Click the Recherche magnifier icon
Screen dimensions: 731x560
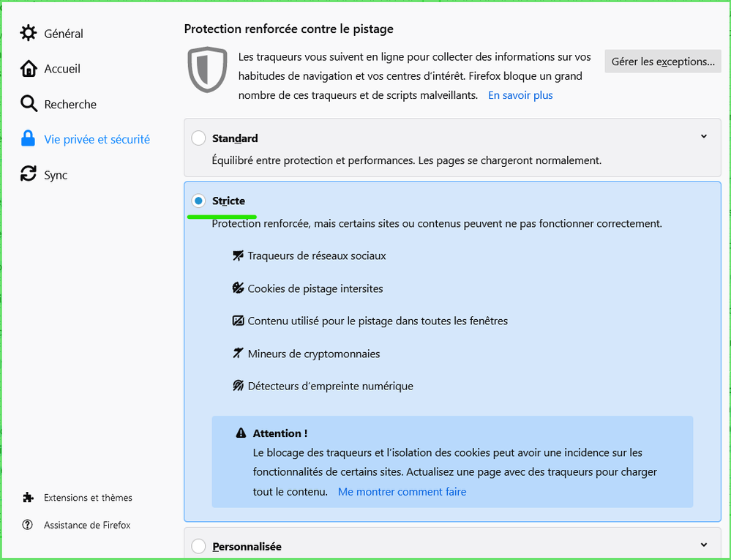pyautogui.click(x=29, y=104)
